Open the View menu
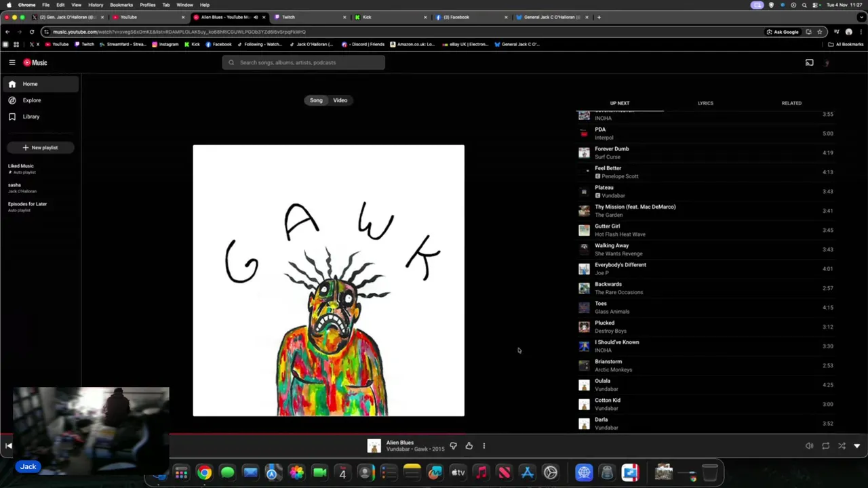 click(77, 5)
